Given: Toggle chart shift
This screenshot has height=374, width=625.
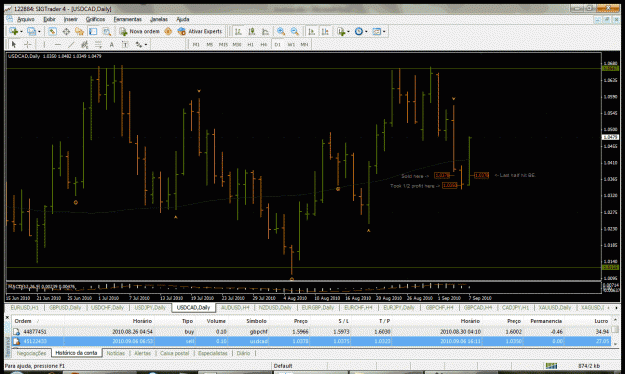Looking at the screenshot, I should click(325, 31).
